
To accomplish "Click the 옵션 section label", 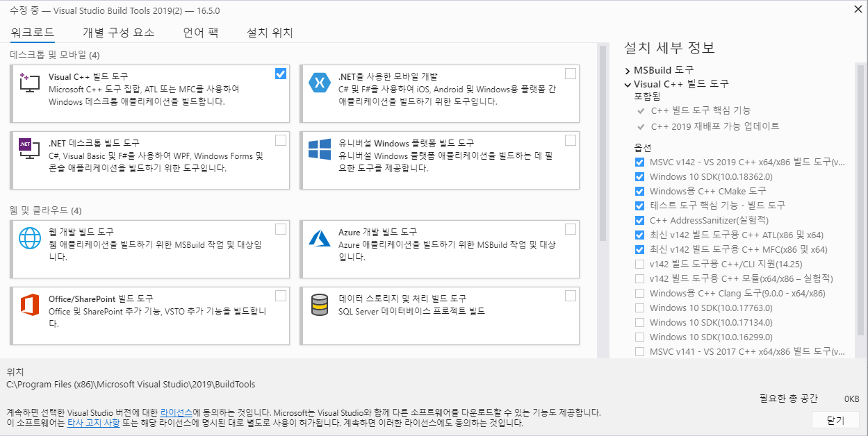I will click(643, 148).
